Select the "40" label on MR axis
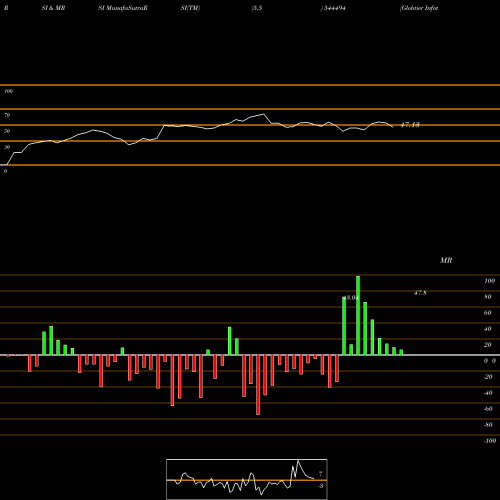 [x=488, y=329]
